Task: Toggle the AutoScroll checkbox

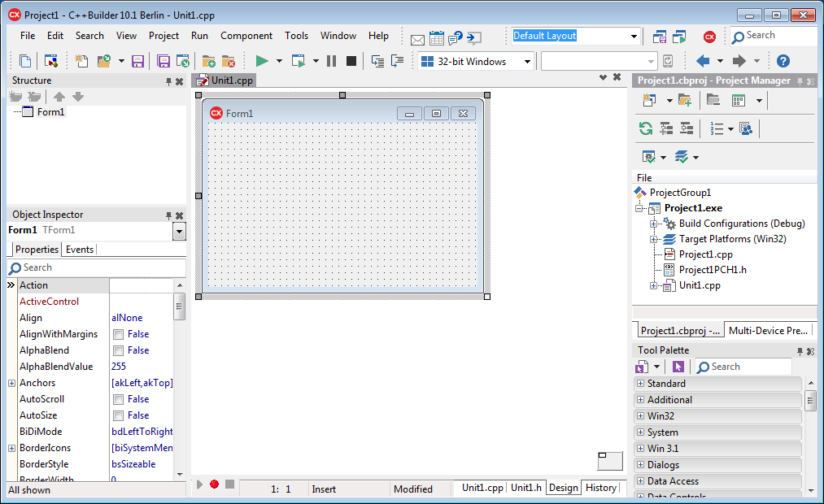Action: point(119,399)
